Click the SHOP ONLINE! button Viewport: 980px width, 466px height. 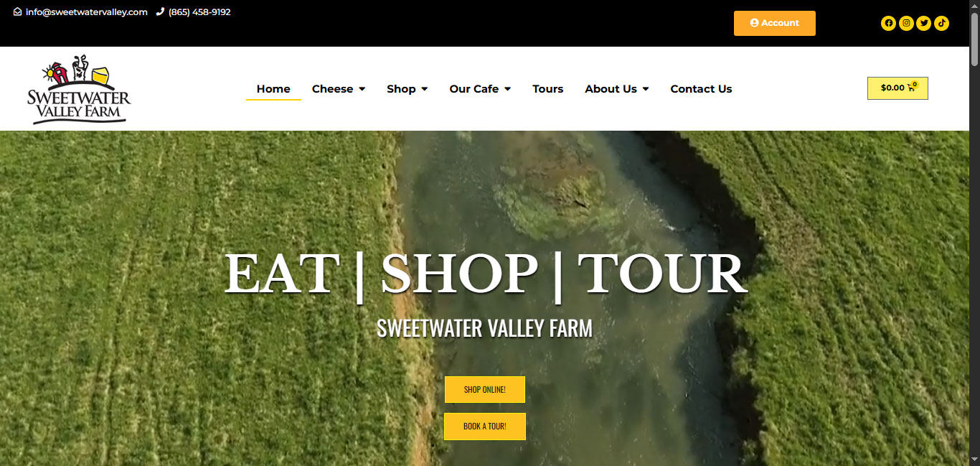click(x=484, y=390)
